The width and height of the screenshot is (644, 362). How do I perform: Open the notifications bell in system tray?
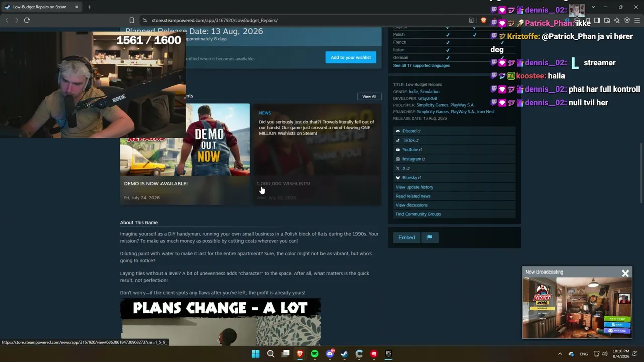(635, 354)
